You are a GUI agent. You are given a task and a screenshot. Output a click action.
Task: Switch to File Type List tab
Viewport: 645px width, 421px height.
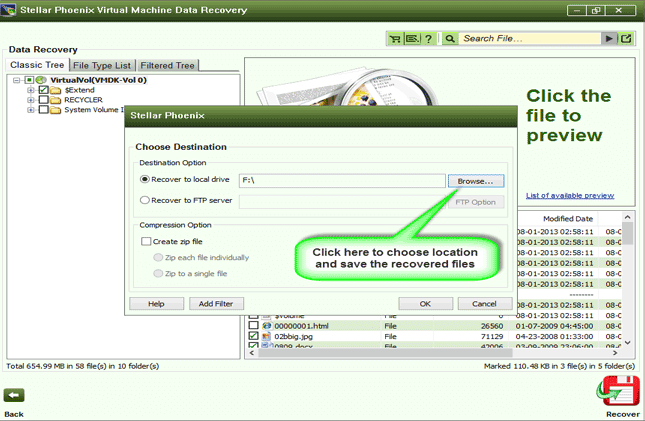(x=102, y=65)
